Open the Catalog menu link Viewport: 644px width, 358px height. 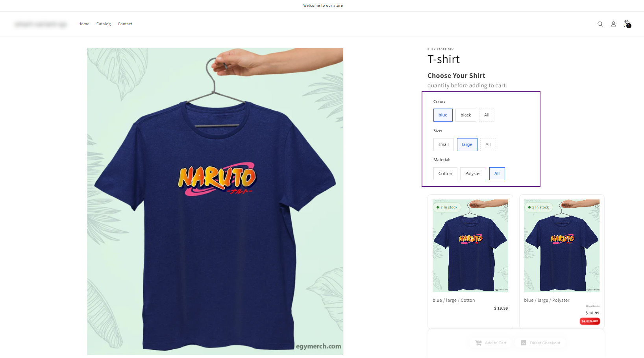[104, 24]
